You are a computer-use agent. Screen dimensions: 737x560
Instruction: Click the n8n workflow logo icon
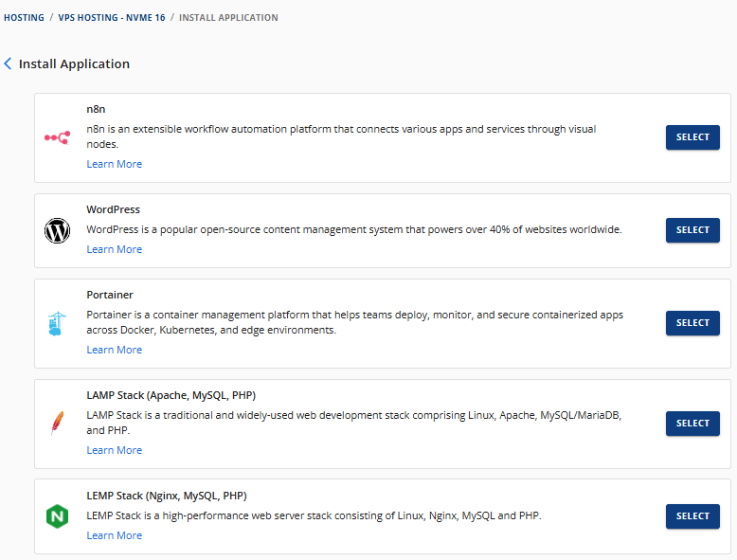(x=58, y=137)
